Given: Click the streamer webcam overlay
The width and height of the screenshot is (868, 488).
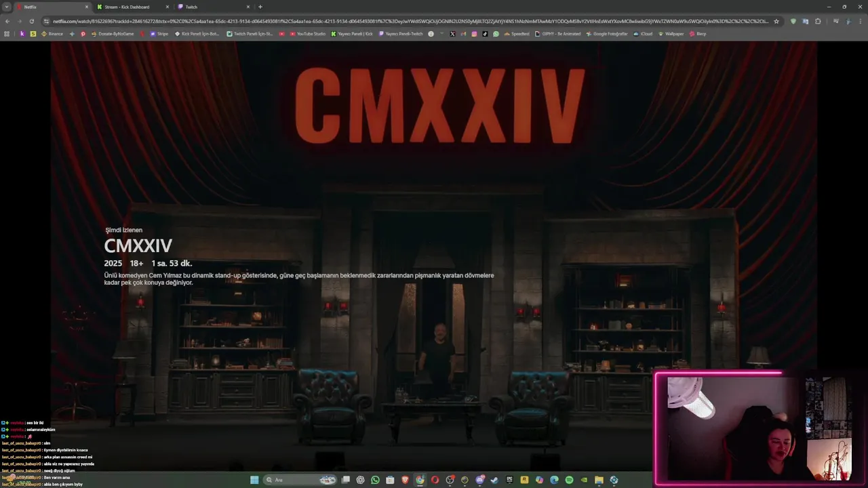Looking at the screenshot, I should coord(759,428).
